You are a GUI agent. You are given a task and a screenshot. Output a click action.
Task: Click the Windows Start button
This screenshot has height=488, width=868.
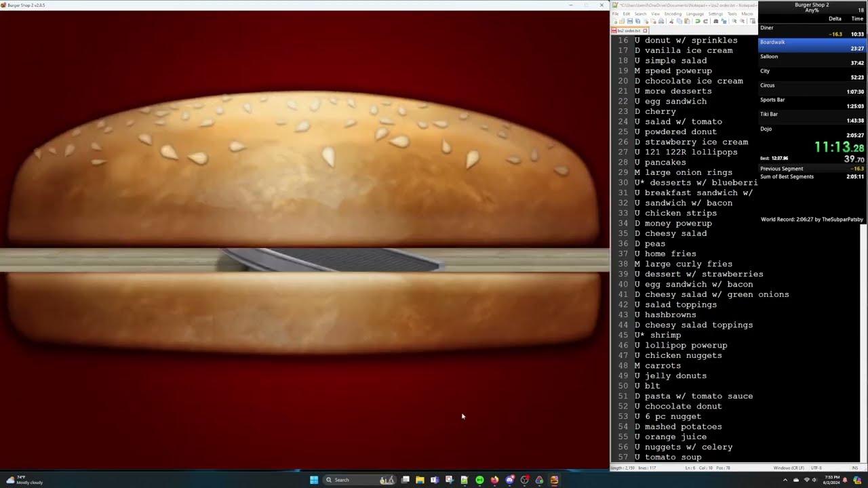[314, 480]
